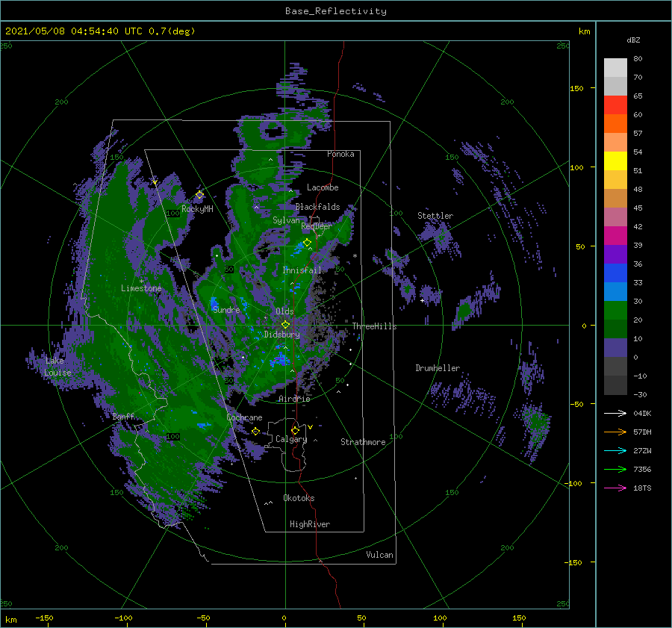Click the 80 value atop dBZ scale
672x628 pixels.
tap(638, 59)
